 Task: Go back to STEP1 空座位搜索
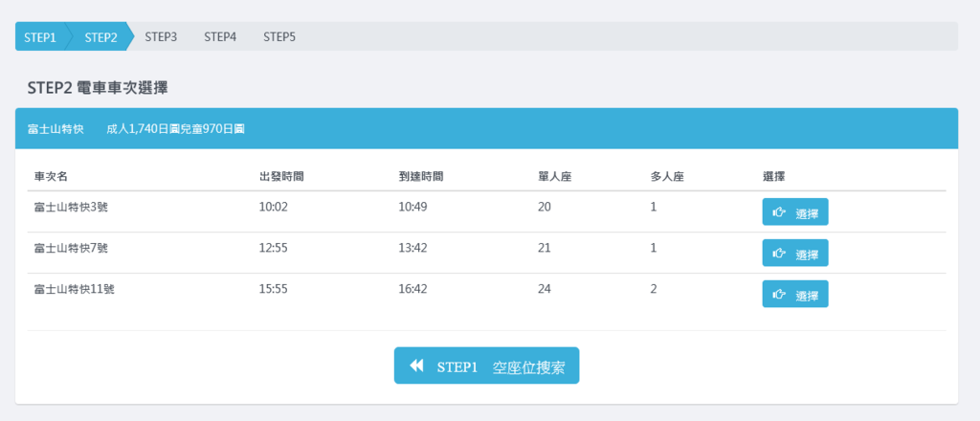coord(486,366)
